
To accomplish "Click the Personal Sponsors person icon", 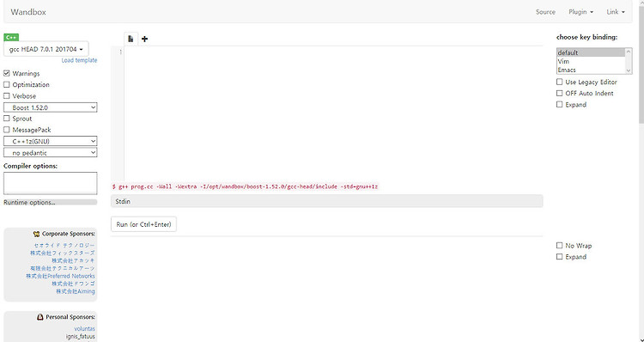I will [x=40, y=317].
